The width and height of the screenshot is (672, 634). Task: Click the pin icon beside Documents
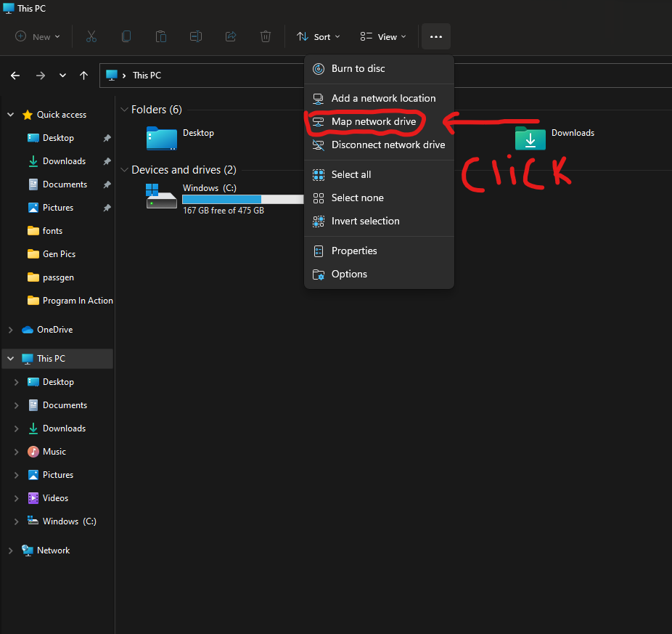tap(107, 184)
